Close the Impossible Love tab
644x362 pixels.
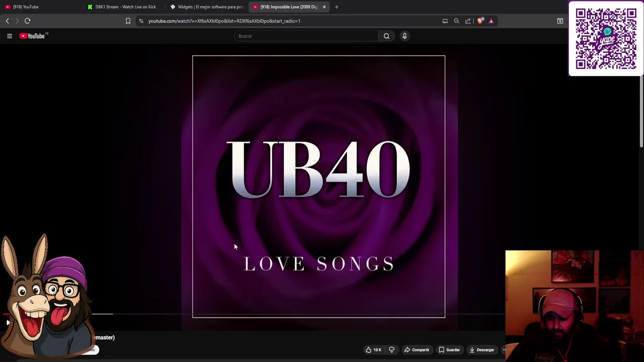[x=324, y=7]
